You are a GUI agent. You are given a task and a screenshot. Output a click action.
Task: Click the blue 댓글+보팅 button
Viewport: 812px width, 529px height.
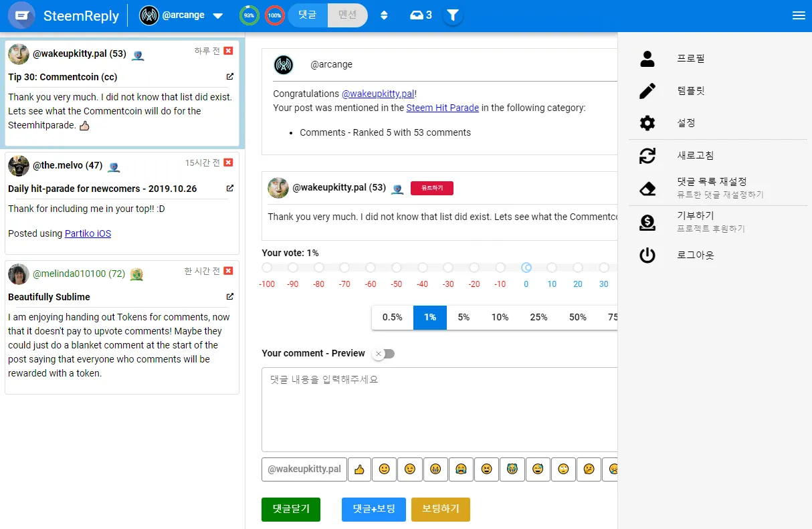374,509
